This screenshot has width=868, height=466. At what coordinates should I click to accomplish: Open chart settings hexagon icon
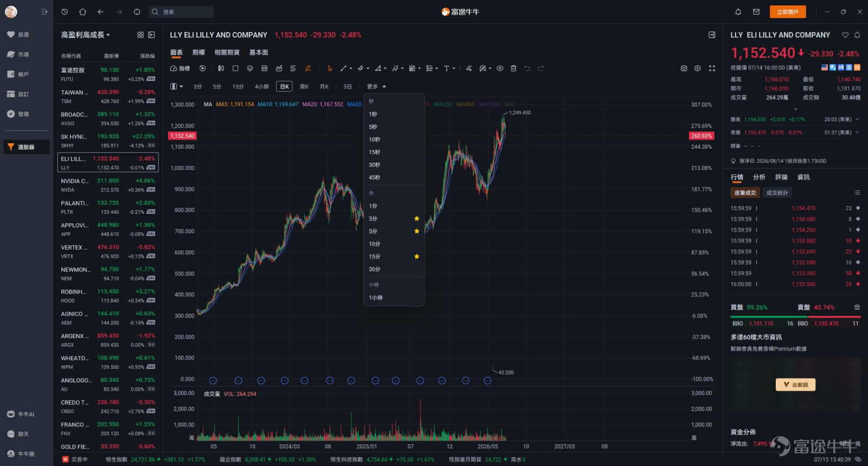click(698, 68)
